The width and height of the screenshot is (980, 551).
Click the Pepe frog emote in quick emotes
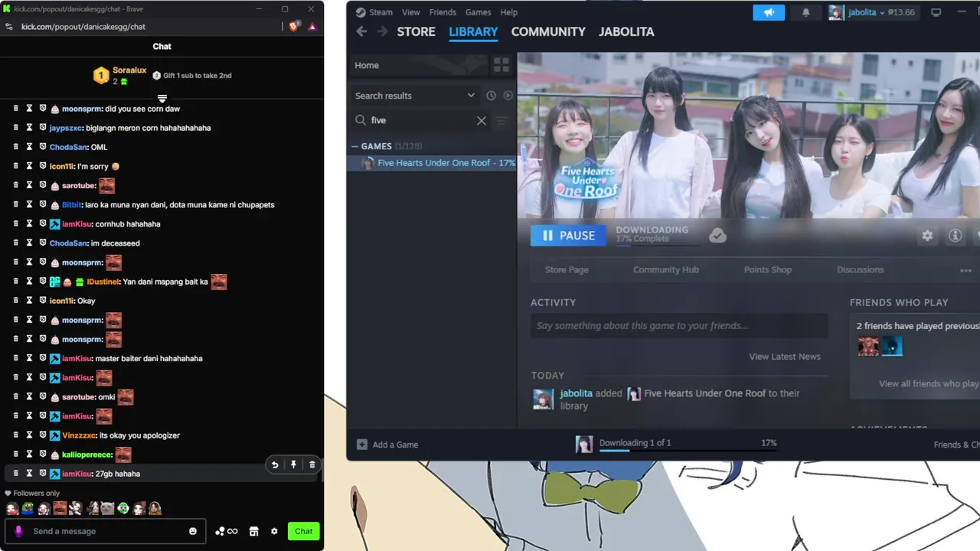28,508
